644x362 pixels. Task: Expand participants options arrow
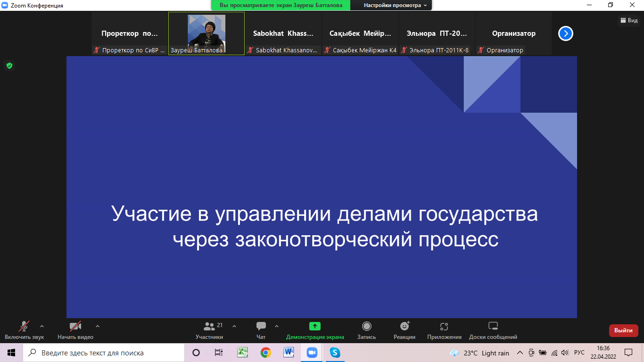coord(234,326)
